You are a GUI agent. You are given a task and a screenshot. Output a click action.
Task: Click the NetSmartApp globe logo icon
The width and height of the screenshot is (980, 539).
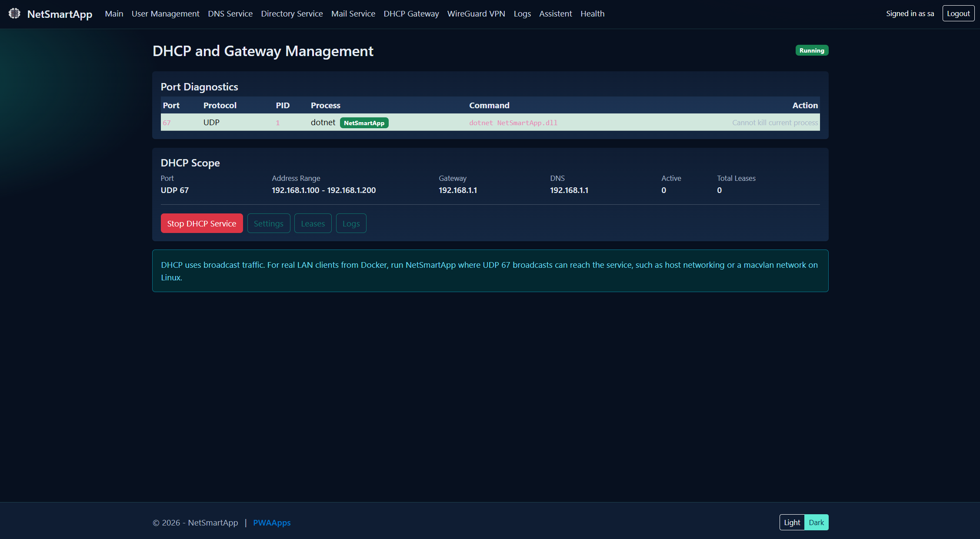14,13
